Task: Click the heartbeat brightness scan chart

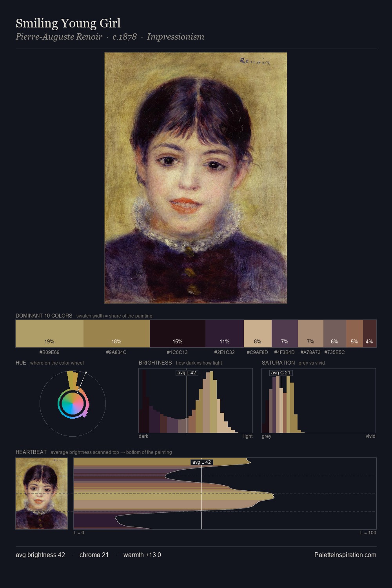Action: point(225,494)
